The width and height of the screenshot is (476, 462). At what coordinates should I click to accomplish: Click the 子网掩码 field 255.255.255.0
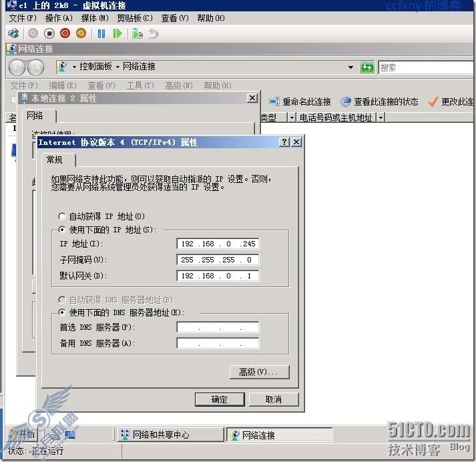click(x=218, y=260)
